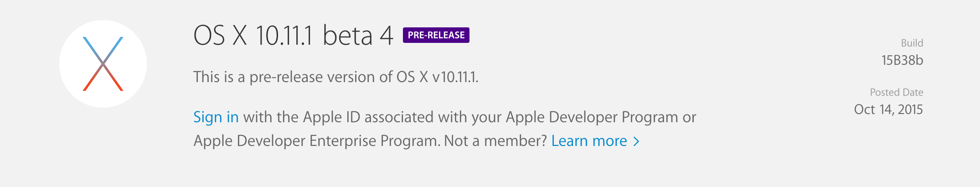Click the OS X 10.11.1 beta 4 title
Viewport: 980px width, 187px height.
[x=293, y=36]
